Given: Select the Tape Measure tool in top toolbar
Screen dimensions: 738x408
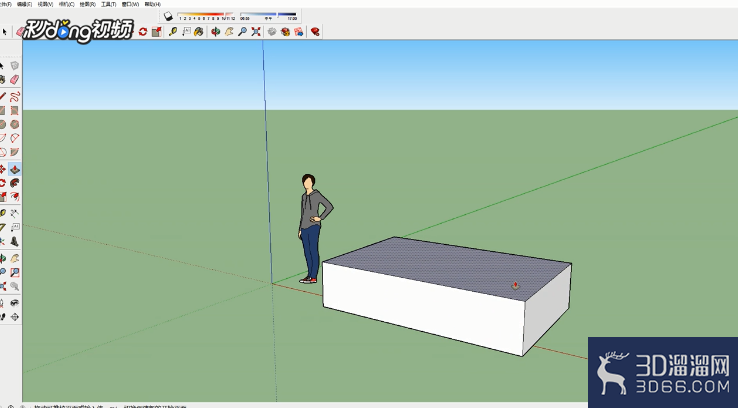Looking at the screenshot, I should coord(173,32).
